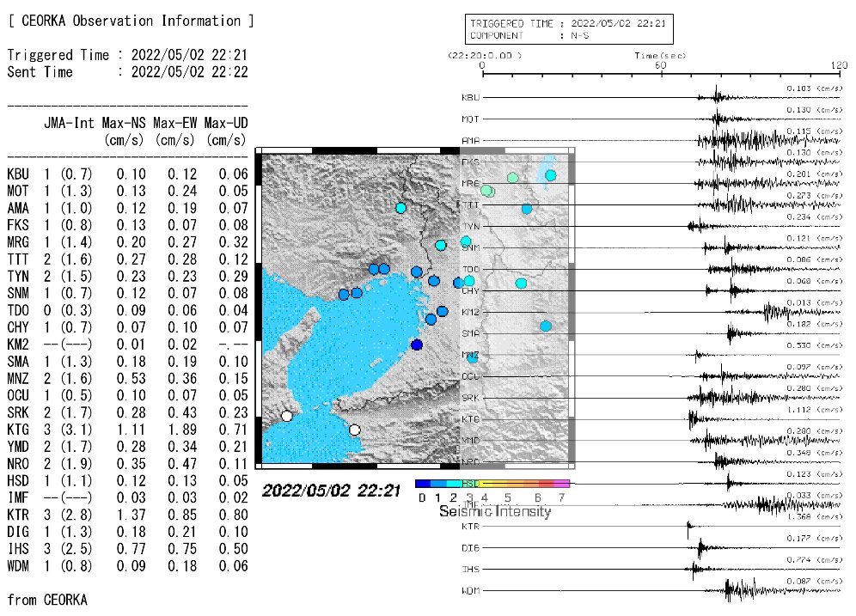Click the MOT label beside its waveform trace
The image size is (856, 616).
(x=471, y=119)
